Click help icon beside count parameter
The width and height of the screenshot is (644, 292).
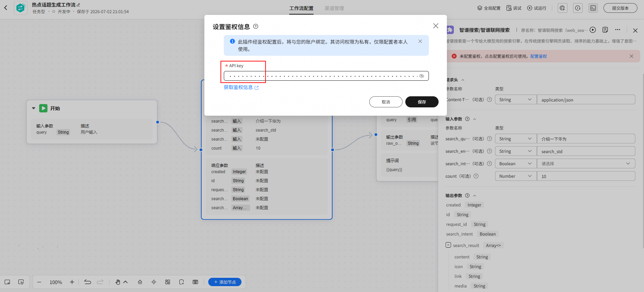tap(476, 176)
